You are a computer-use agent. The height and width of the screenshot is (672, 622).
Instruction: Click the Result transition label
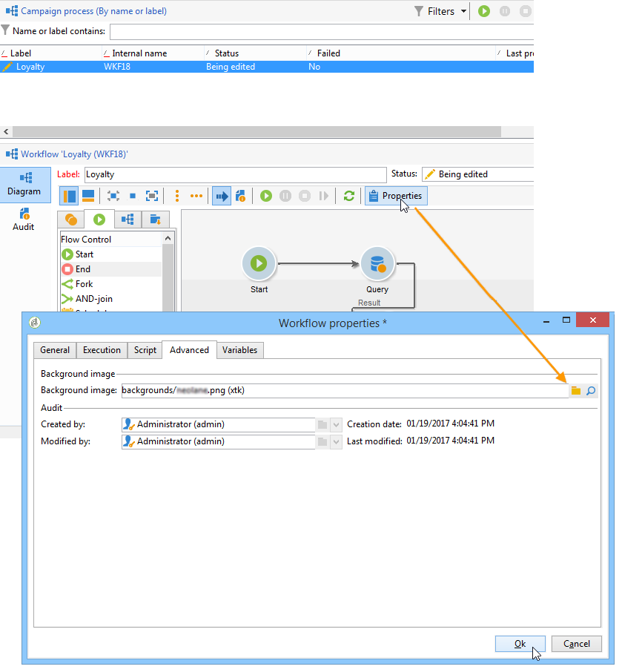tap(369, 303)
